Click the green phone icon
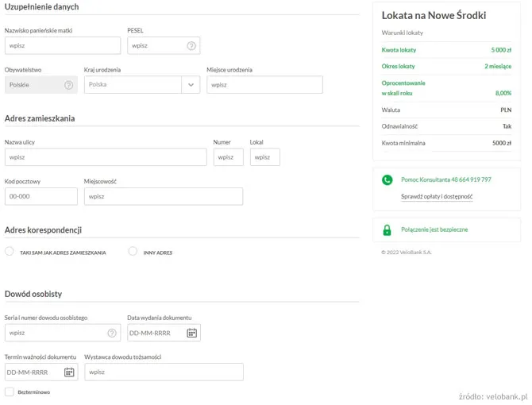The image size is (532, 405). click(387, 180)
